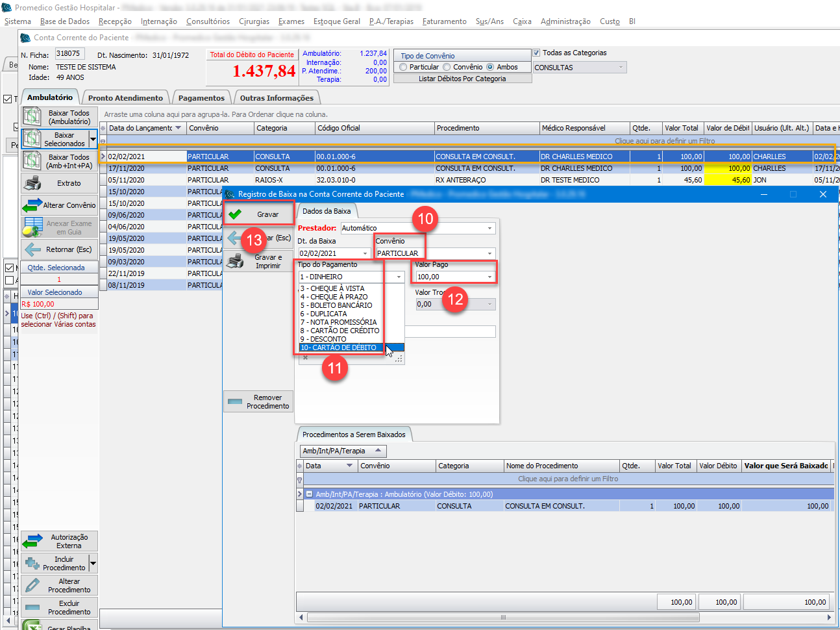This screenshot has height=630, width=840.
Task: Open the CONSULTAS category dropdown
Action: point(621,67)
